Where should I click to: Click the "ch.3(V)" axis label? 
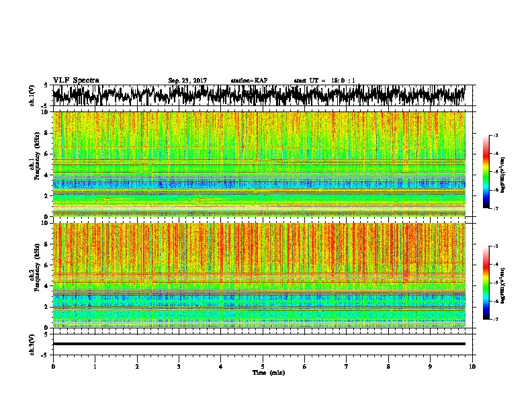click(32, 345)
